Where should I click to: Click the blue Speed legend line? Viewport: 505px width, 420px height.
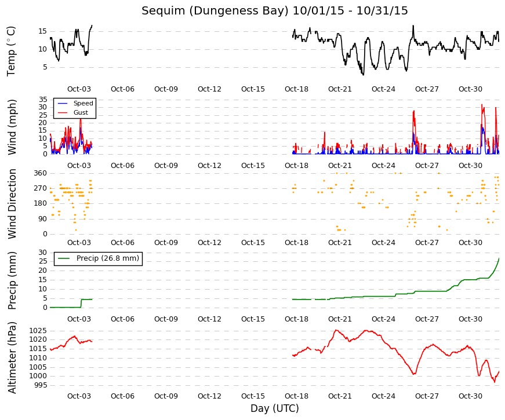(62, 104)
